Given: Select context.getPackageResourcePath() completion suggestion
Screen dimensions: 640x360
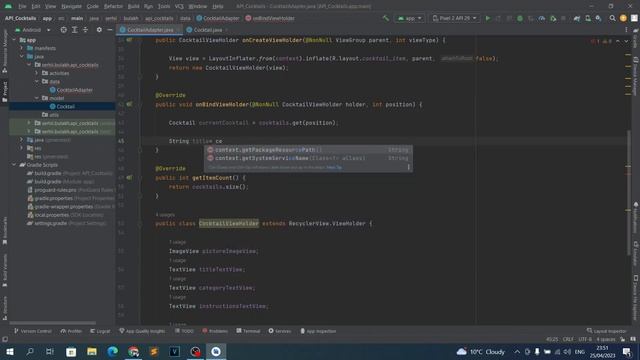Looking at the screenshot, I should tap(308, 150).
